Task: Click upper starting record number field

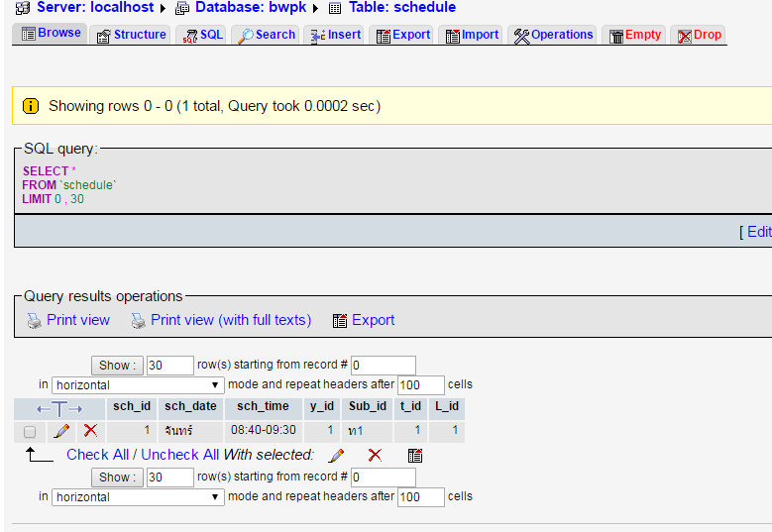Action: (x=384, y=366)
